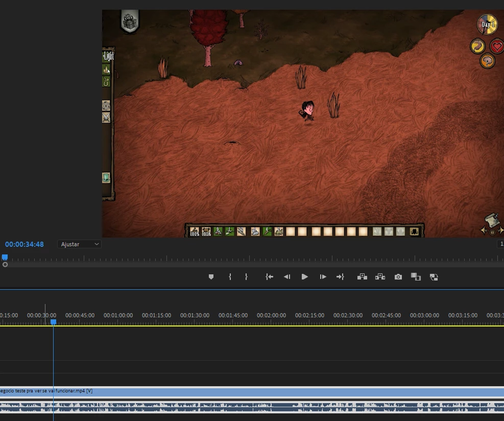Click the Mark In bracket button

(230, 277)
